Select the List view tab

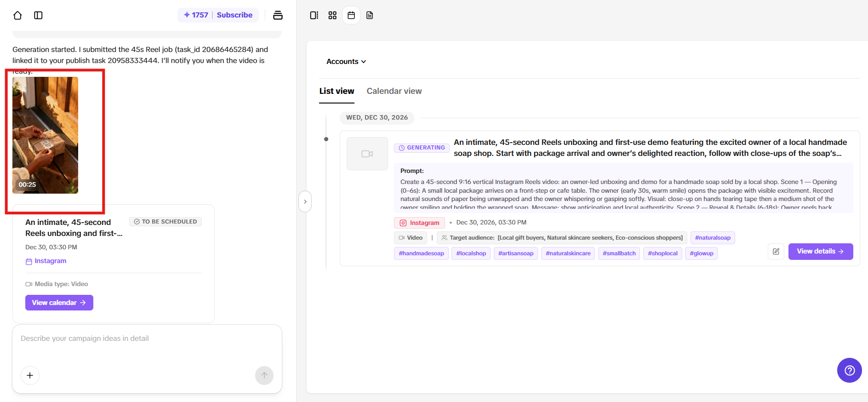(337, 91)
